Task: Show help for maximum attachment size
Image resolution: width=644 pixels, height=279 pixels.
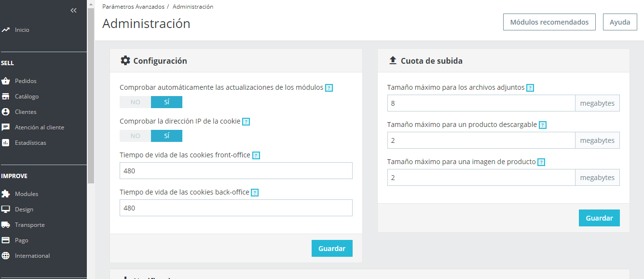Action: click(530, 88)
